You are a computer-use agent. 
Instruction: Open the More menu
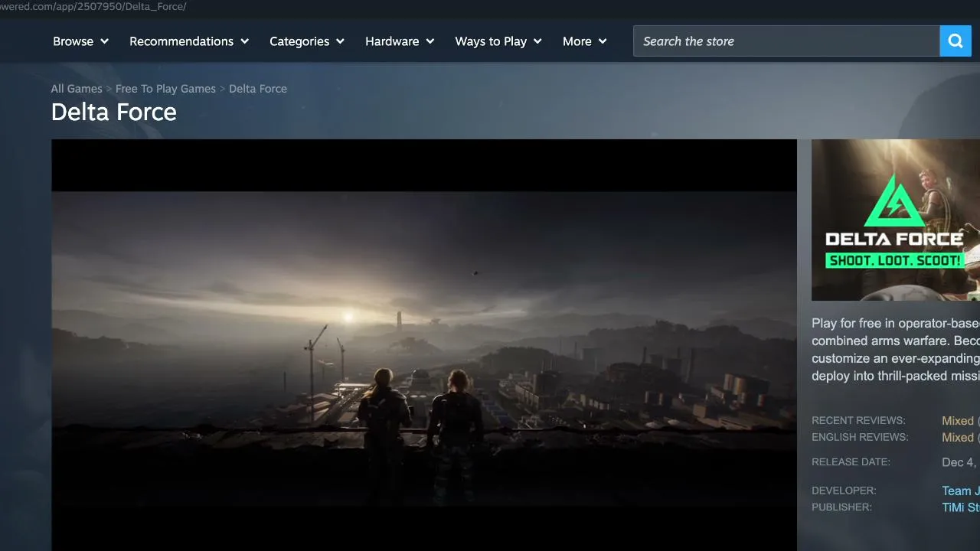(585, 41)
